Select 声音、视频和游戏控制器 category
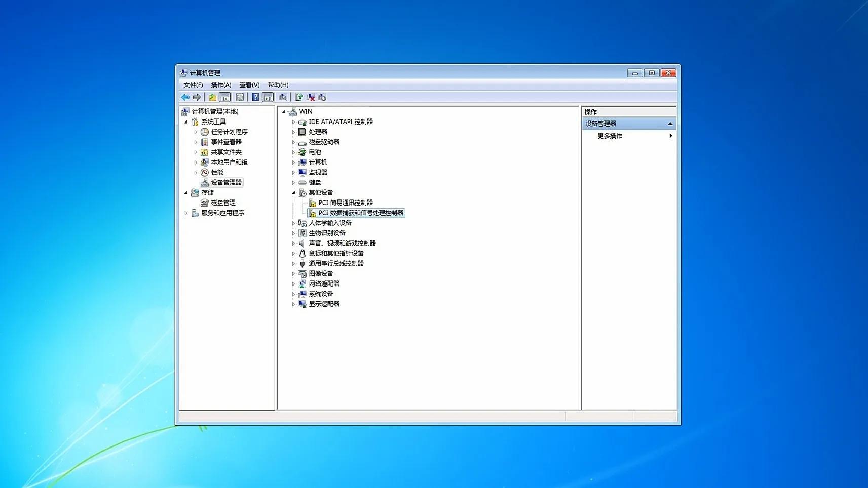The image size is (868, 488). click(342, 243)
